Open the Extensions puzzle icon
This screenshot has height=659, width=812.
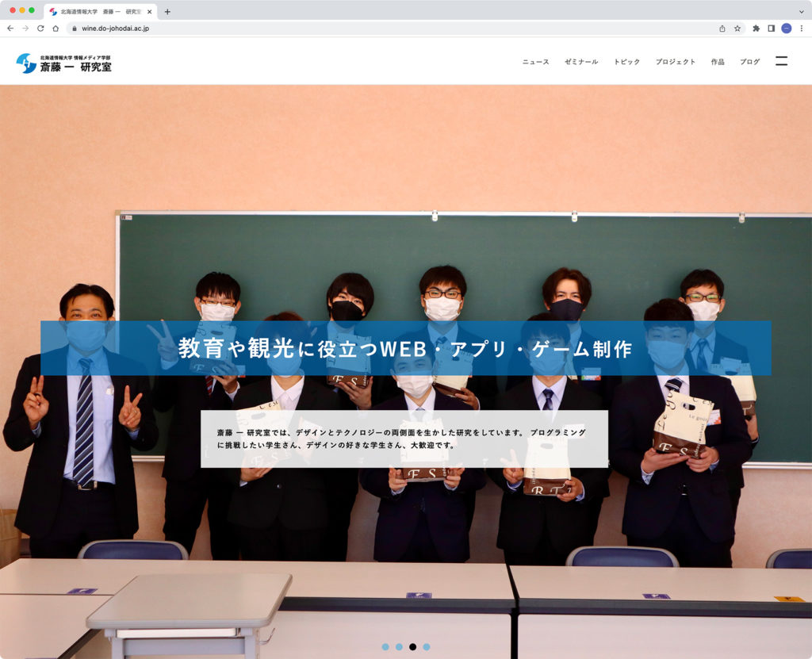click(x=756, y=28)
